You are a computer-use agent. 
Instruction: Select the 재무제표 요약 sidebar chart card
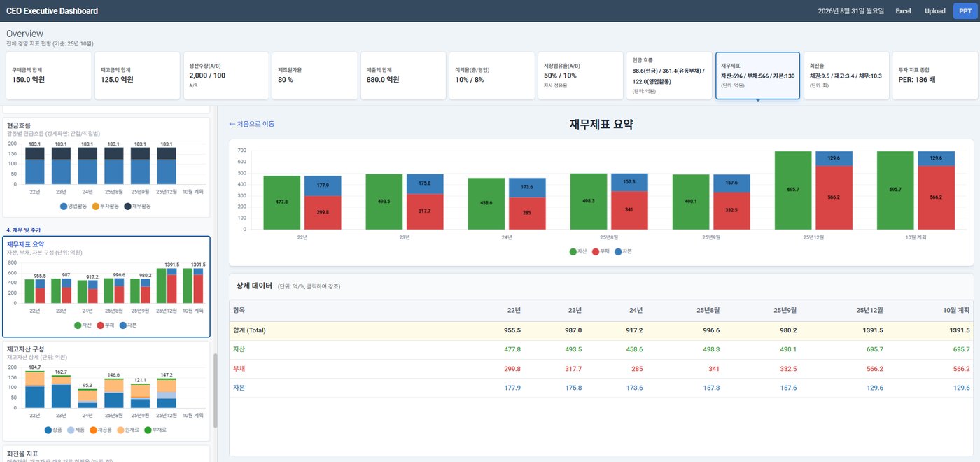point(106,287)
